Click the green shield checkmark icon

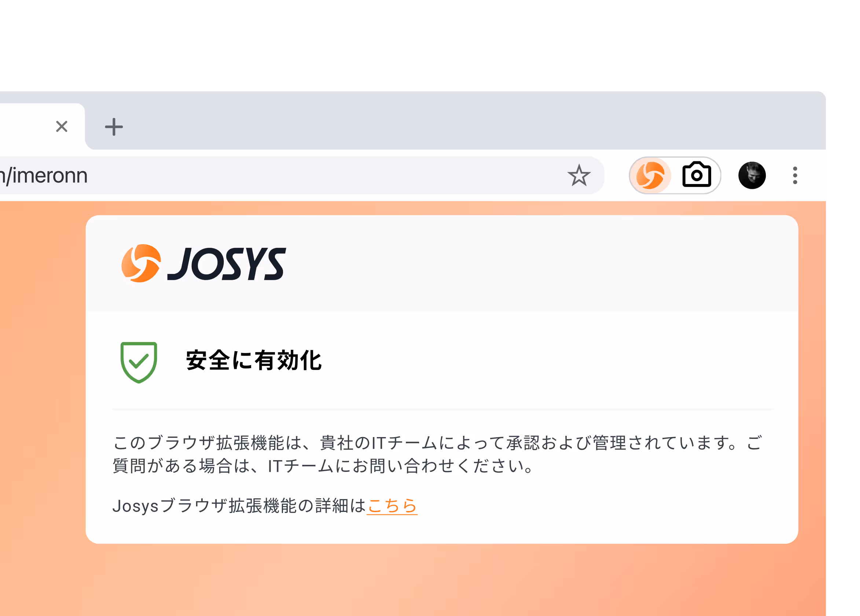(x=139, y=362)
